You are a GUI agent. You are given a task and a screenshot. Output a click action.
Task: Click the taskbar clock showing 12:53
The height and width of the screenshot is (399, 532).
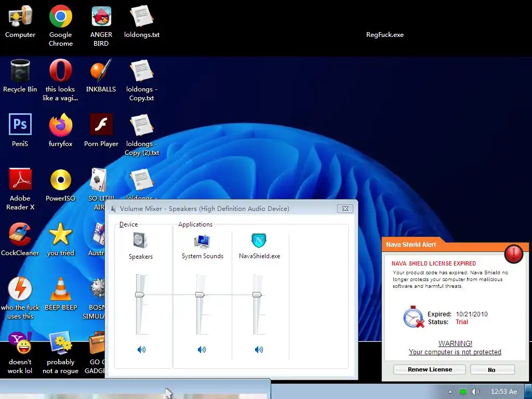coord(504,392)
